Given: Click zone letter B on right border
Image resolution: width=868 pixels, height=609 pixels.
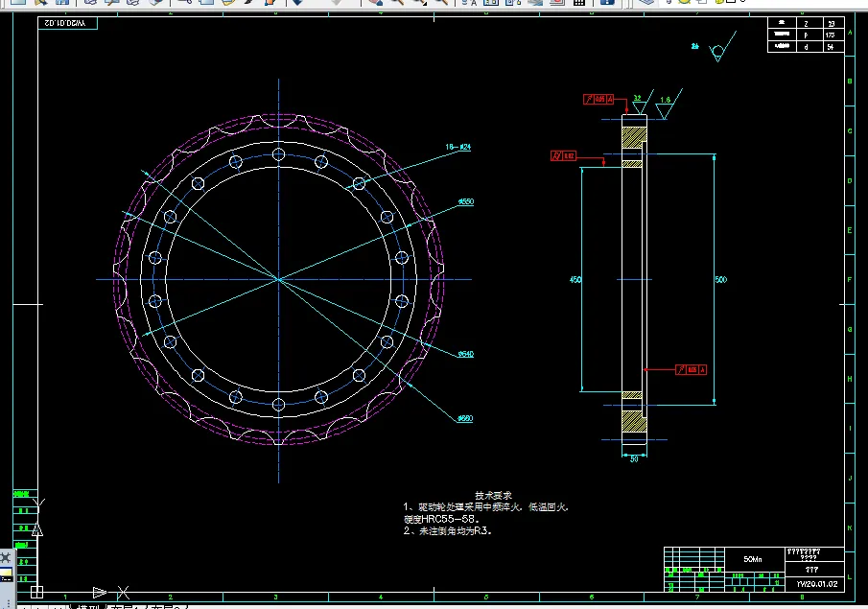Looking at the screenshot, I should pyautogui.click(x=850, y=82).
